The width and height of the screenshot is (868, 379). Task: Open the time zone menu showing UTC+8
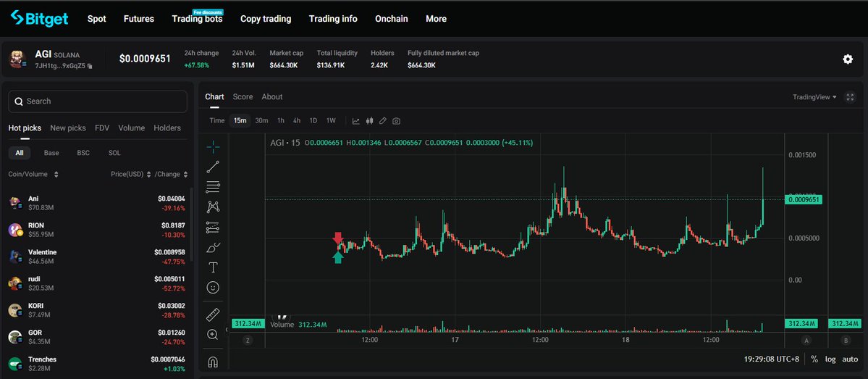click(x=772, y=359)
